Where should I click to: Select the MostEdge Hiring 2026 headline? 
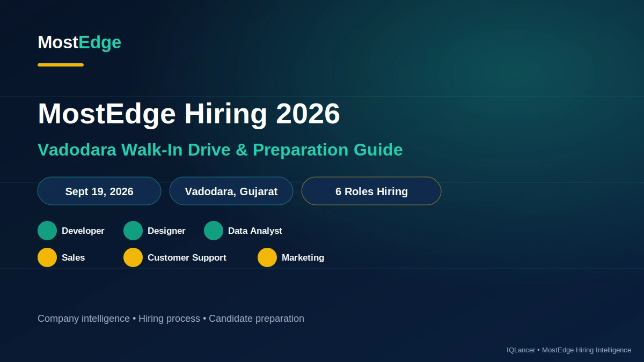point(189,114)
